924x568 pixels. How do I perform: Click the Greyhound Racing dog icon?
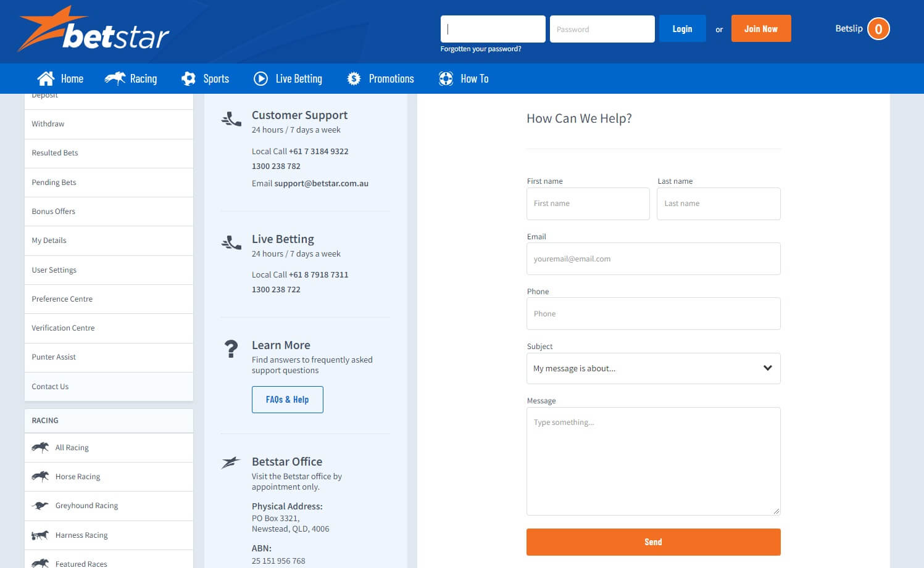40,506
